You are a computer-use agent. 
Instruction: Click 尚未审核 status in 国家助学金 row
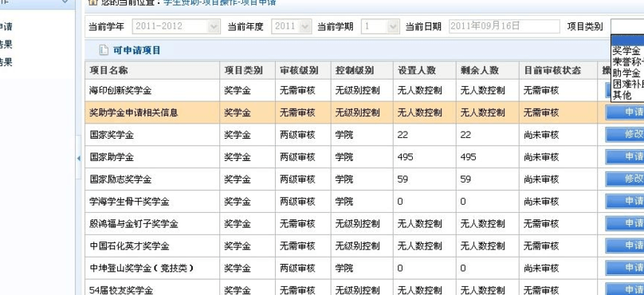[x=541, y=157]
